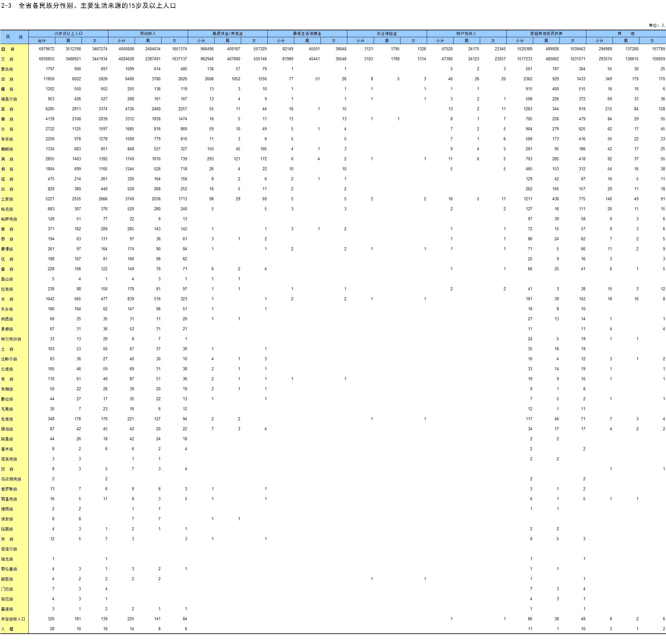666x644 pixels.
Task: Click the 汉族 total value 6930855
Action: pos(47,59)
